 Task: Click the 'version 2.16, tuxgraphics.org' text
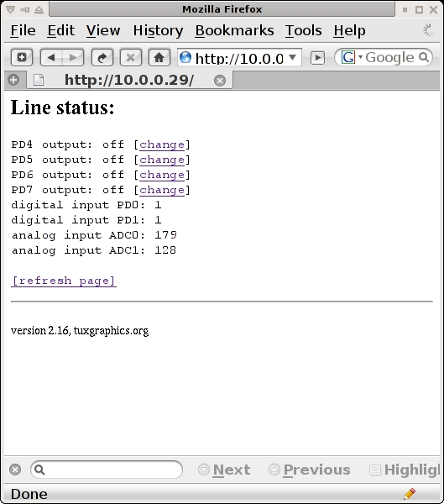[80, 331]
